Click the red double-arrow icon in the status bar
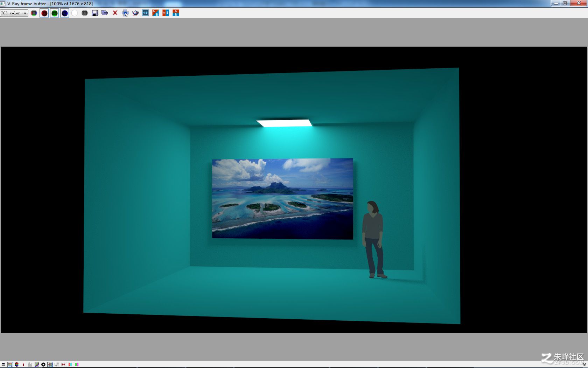This screenshot has height=368, width=588. pyautogui.click(x=63, y=364)
